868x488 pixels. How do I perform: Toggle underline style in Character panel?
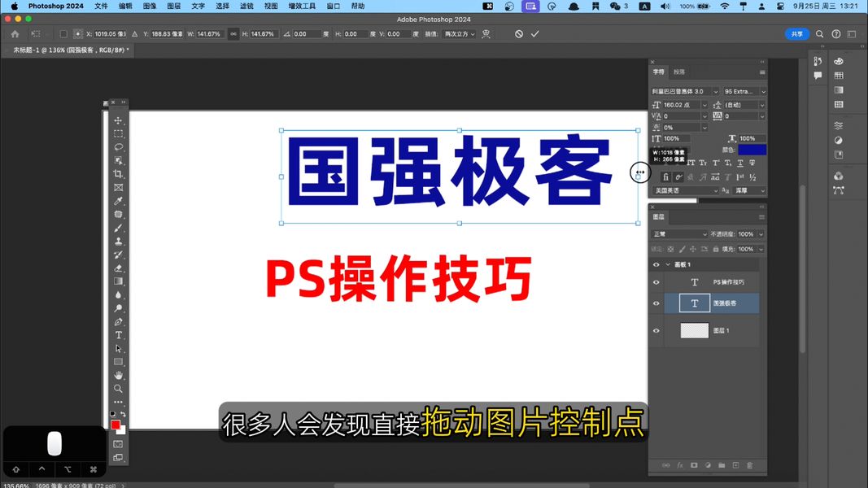click(x=740, y=163)
